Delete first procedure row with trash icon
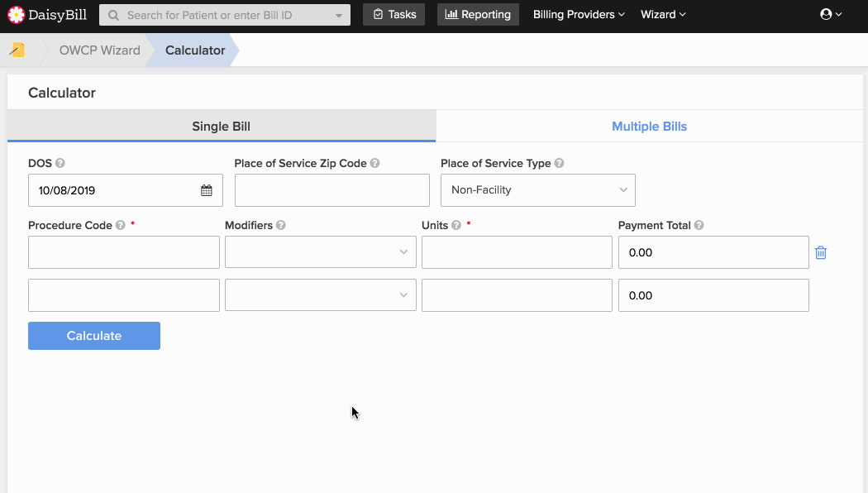Image resolution: width=868 pixels, height=493 pixels. pyautogui.click(x=821, y=252)
